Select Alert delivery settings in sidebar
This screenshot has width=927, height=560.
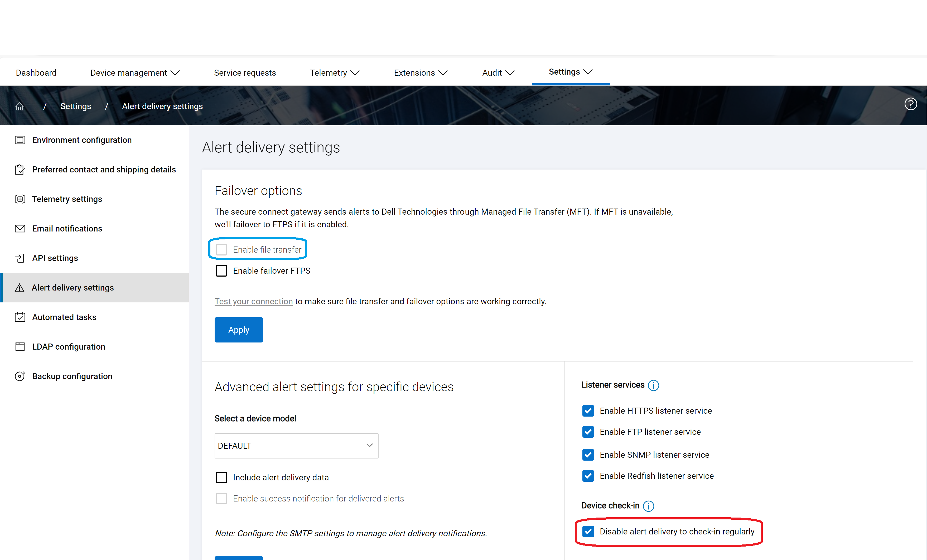(94, 288)
